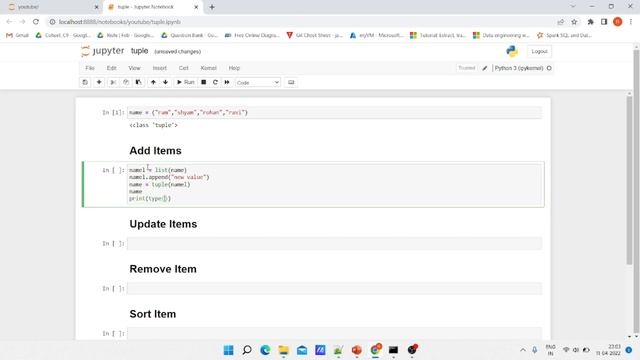The image size is (640, 360).
Task: Move selected cell up arrow
Action: [x=153, y=82]
